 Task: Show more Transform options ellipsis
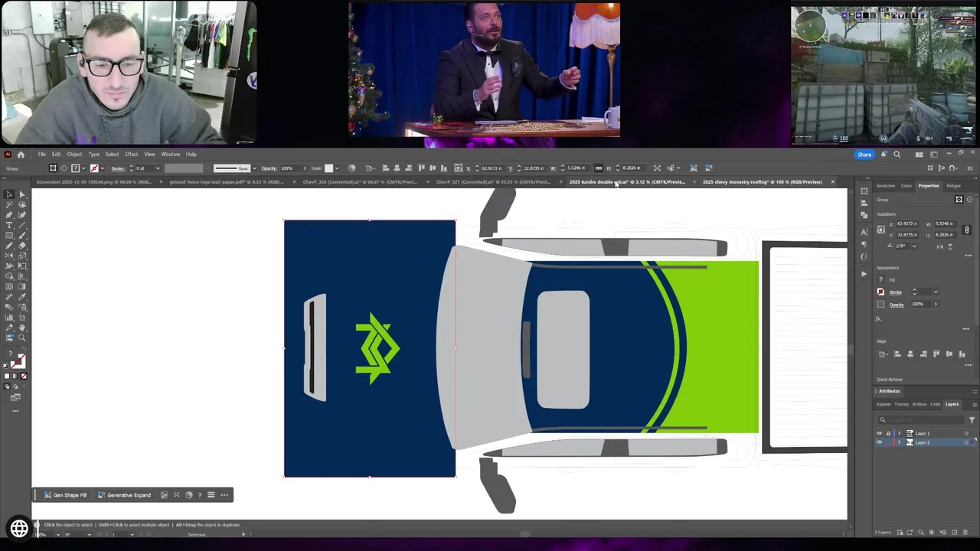point(968,256)
